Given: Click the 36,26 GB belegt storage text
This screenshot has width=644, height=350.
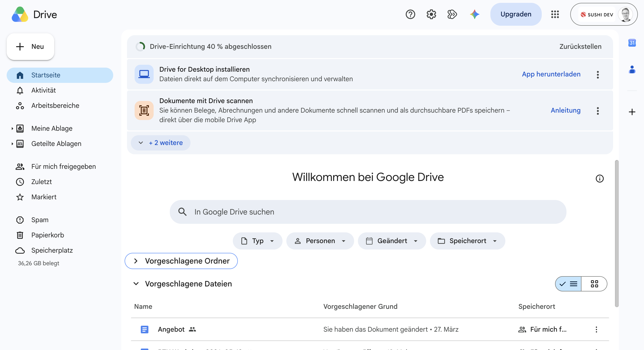Looking at the screenshot, I should [39, 263].
